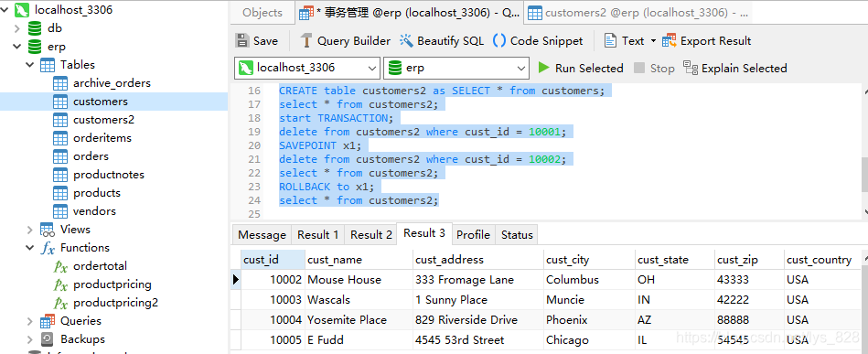Collapse the erp database node

[x=17, y=47]
